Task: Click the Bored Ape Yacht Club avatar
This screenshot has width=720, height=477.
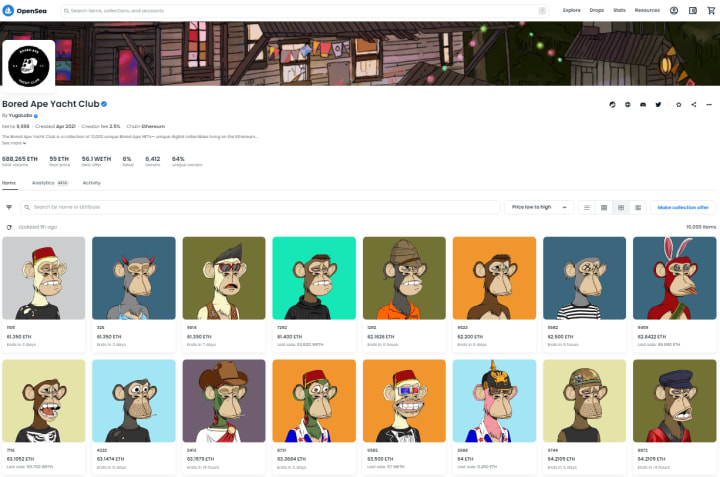Action: (x=28, y=66)
